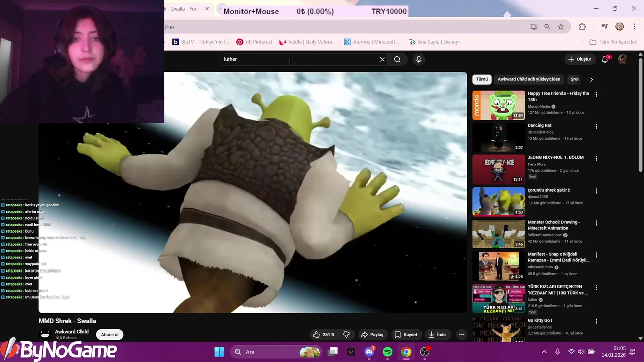Close the Swalla YouTube browser tab
The width and height of the screenshot is (644, 362).
pos(207,9)
